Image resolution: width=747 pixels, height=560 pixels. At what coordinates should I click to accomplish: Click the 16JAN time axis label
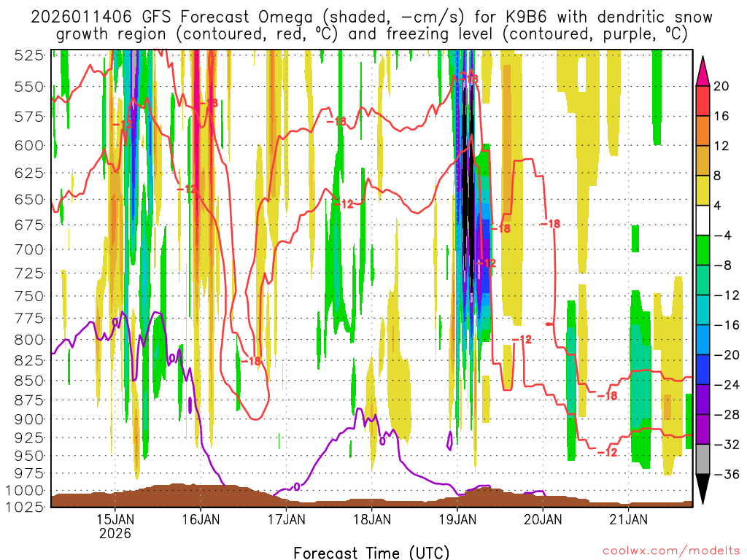tap(201, 519)
